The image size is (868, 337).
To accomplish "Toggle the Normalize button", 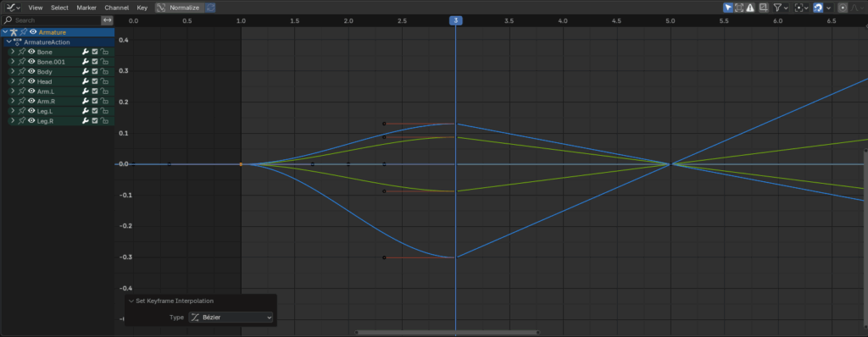I will click(x=179, y=8).
